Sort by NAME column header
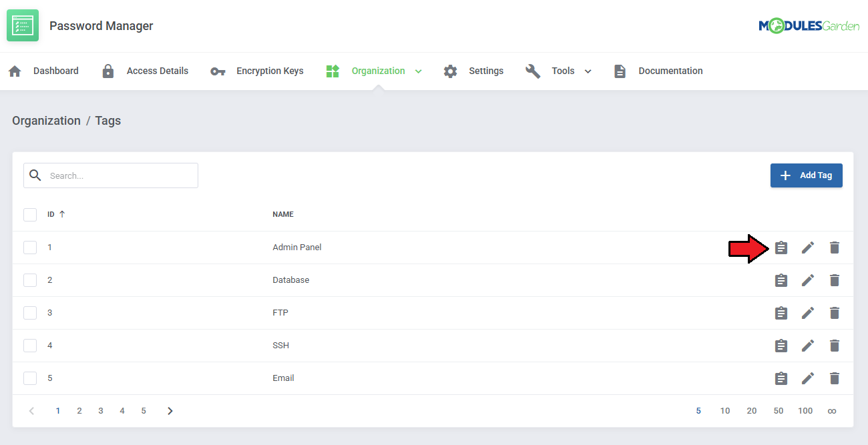Viewport: 868px width, 445px height. (283, 214)
